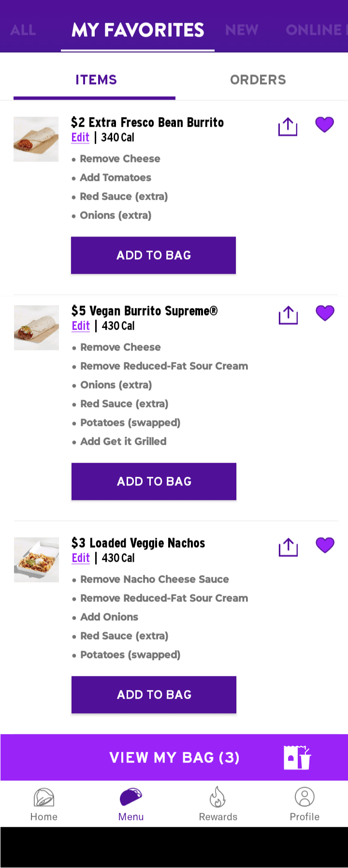Show the All menu category
The width and height of the screenshot is (348, 868).
[x=23, y=30]
